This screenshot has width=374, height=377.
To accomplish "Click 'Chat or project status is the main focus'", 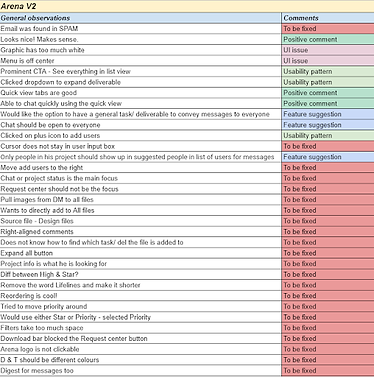I will [140, 178].
